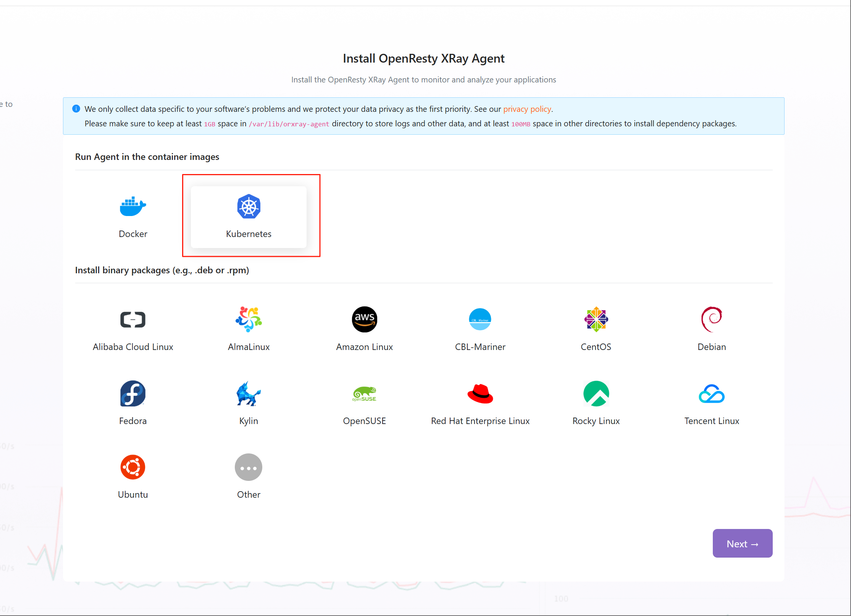
Task: Click the Install OpenResty XRay Agent heading
Action: click(423, 58)
